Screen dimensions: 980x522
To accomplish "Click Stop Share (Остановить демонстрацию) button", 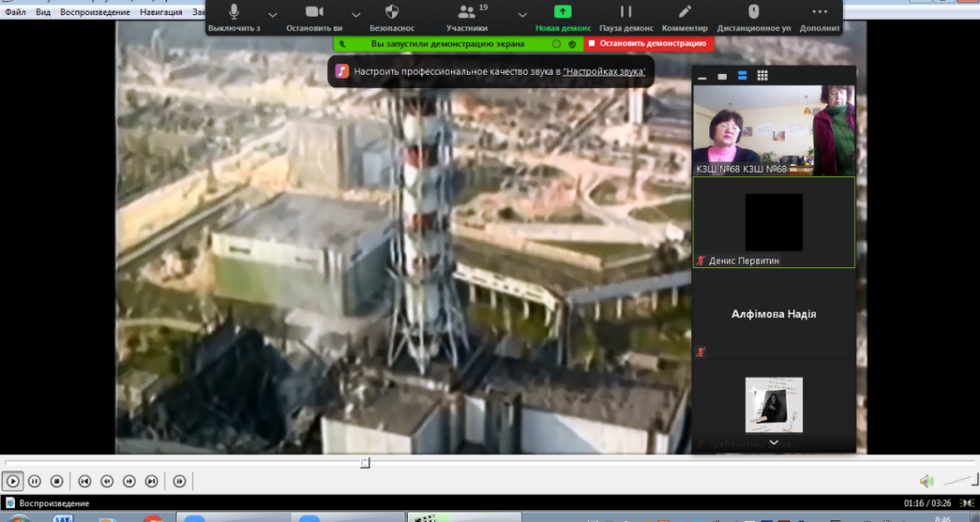I will pyautogui.click(x=648, y=43).
